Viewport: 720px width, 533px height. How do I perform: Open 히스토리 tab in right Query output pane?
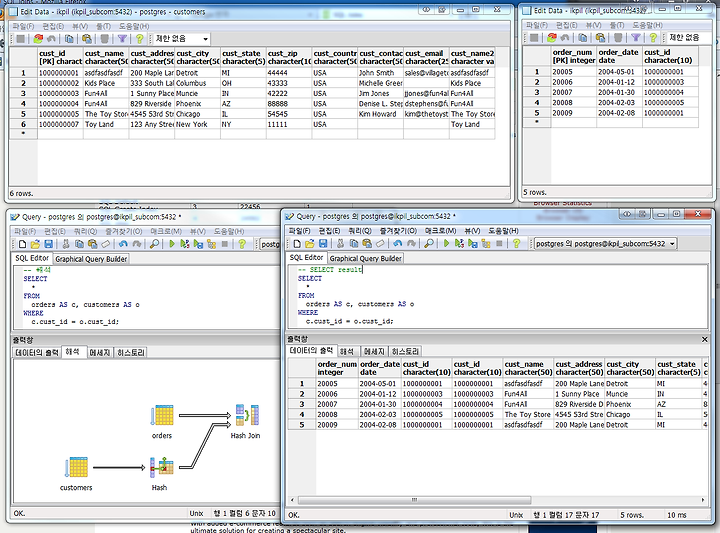point(405,351)
